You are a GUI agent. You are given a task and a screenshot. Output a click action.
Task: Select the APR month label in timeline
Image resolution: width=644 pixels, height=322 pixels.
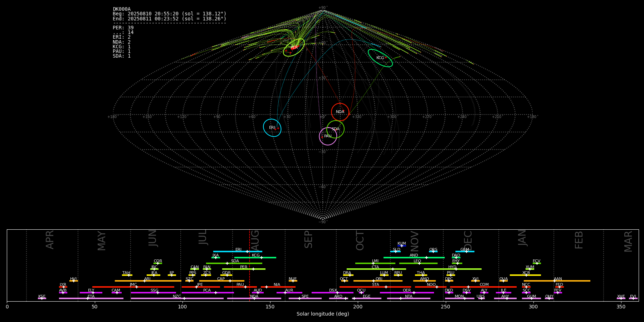(x=50, y=240)
